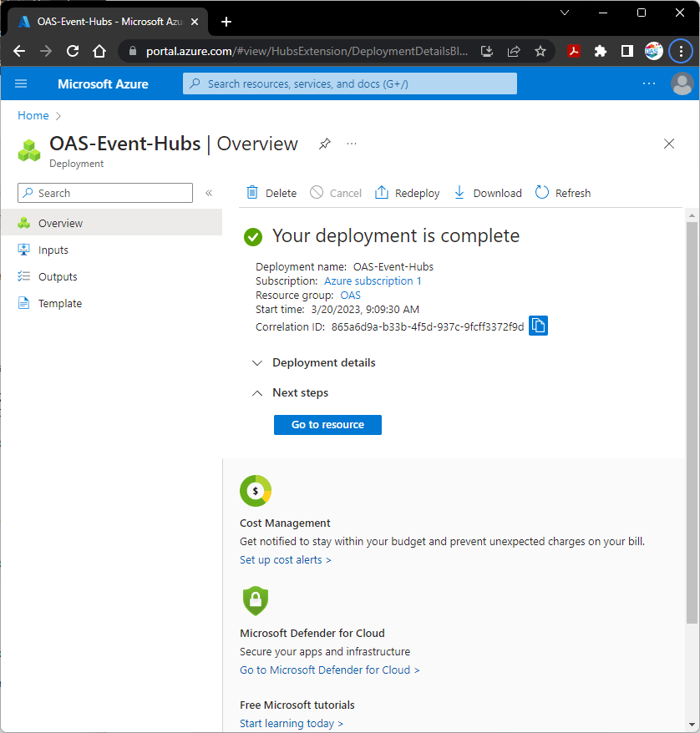Bookmark the page with the star icon
Viewport: 700px width, 733px height.
click(x=540, y=51)
